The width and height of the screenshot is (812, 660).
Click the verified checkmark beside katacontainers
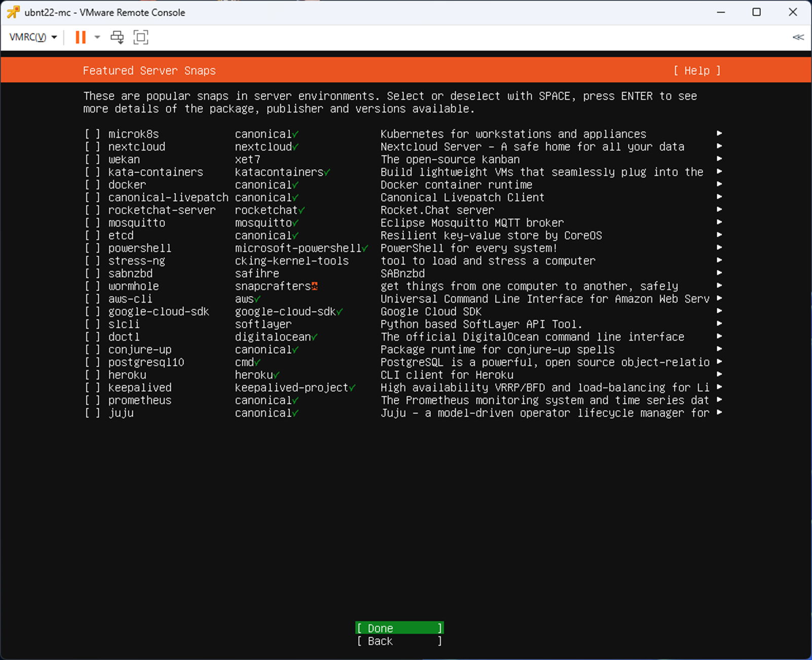pyautogui.click(x=327, y=172)
